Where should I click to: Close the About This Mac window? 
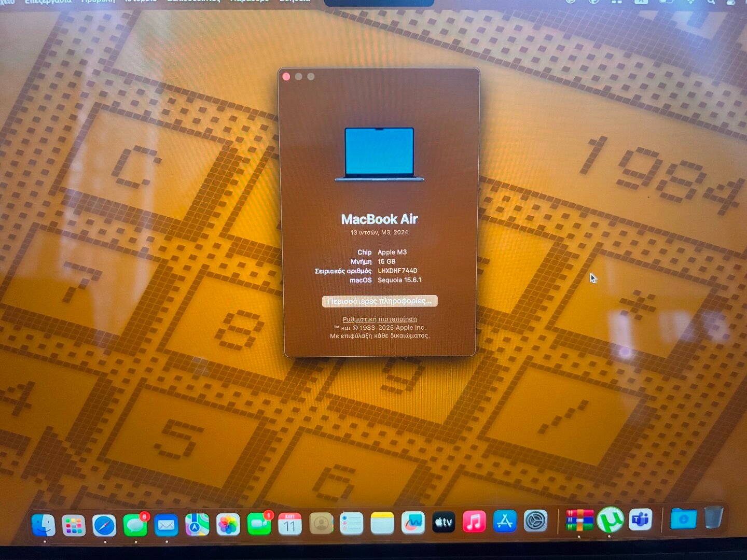coord(286,77)
